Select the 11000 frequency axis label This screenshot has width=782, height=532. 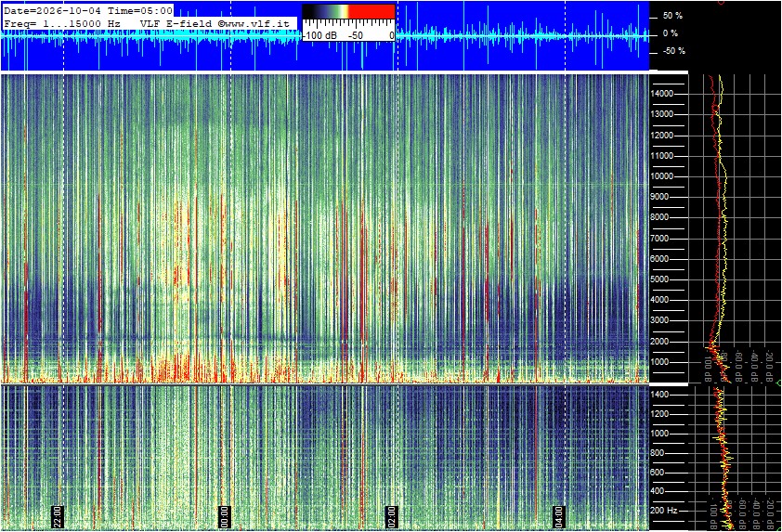coord(662,156)
